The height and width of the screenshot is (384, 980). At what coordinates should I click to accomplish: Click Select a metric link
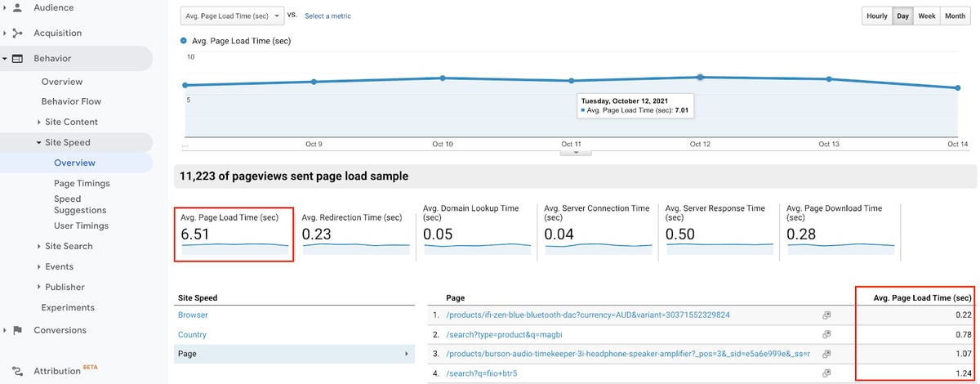(x=327, y=16)
